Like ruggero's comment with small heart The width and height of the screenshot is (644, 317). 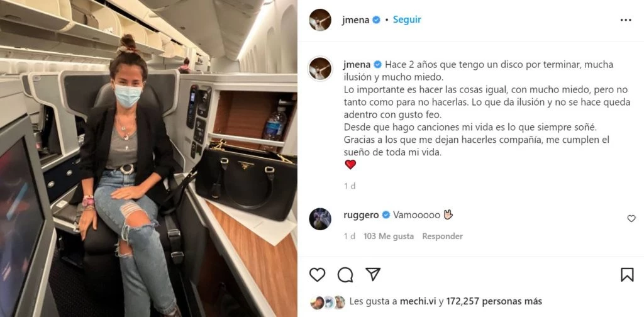[x=631, y=218]
